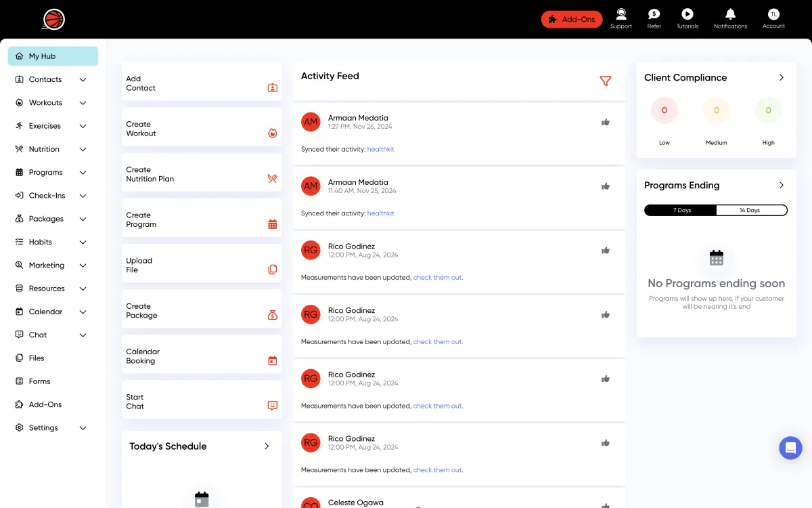Screen dimensions: 812x508
Task: Click Celeste Ogawa's name in feed
Action: 356,503
